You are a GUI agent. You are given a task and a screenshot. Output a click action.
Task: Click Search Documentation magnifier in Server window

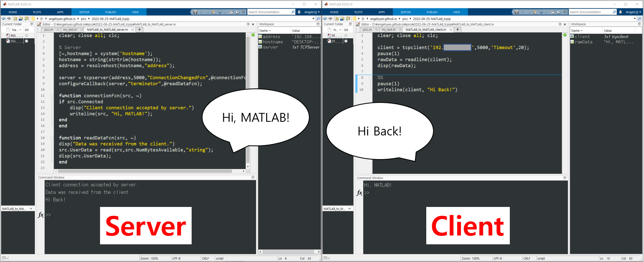[x=293, y=12]
